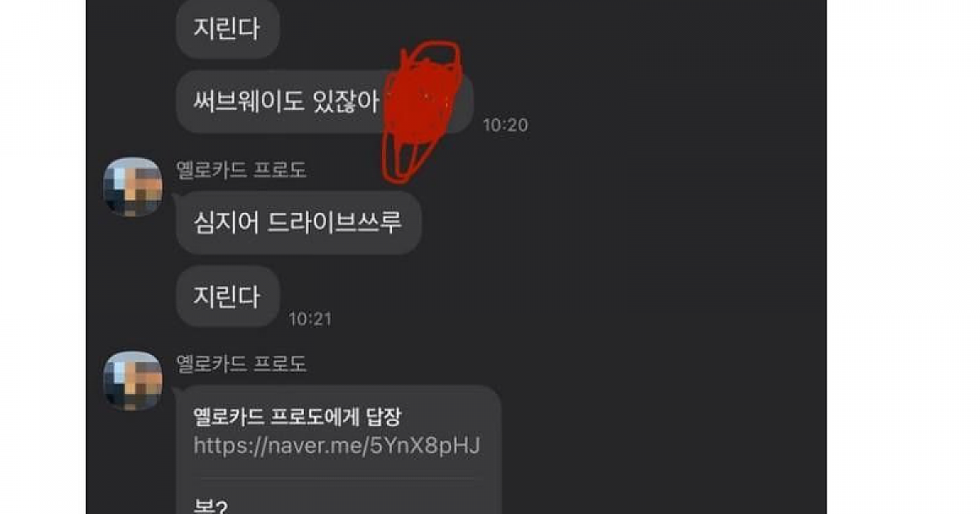This screenshot has width=980, height=514.
Task: Click the divider line inside the reply bubble
Action: (x=336, y=479)
